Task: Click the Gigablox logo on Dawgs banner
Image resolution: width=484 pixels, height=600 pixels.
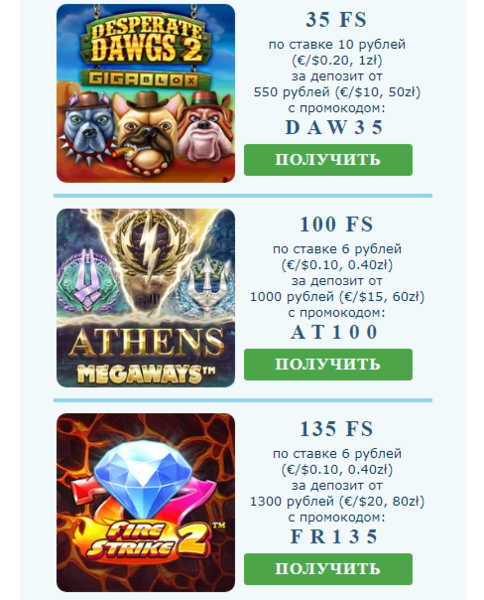Action: tap(144, 79)
